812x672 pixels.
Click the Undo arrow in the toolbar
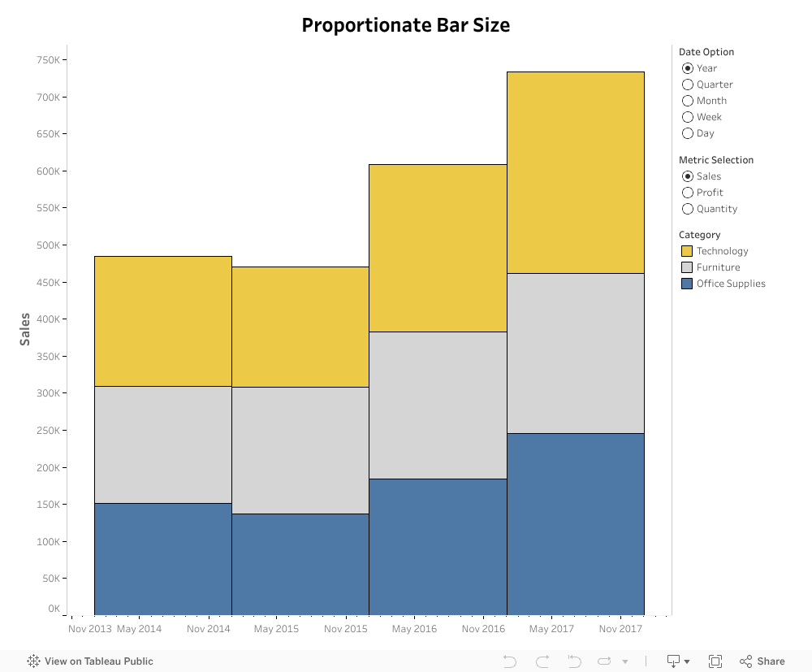[509, 661]
